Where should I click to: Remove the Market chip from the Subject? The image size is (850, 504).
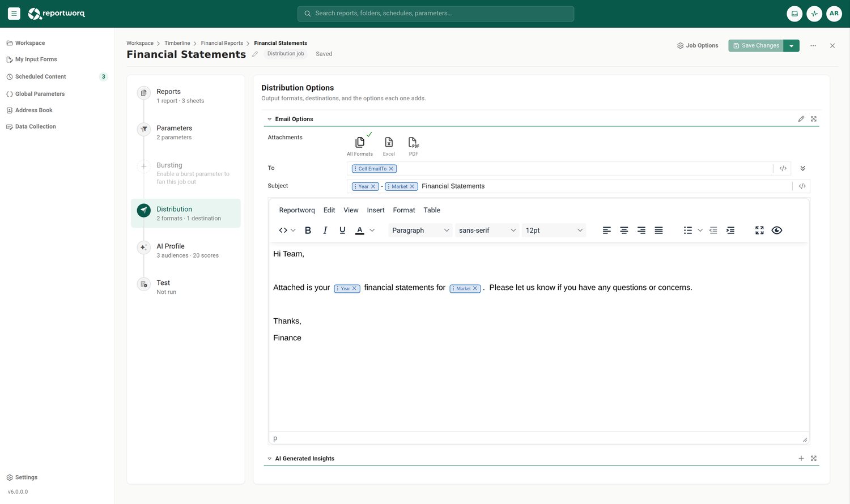[x=412, y=186]
